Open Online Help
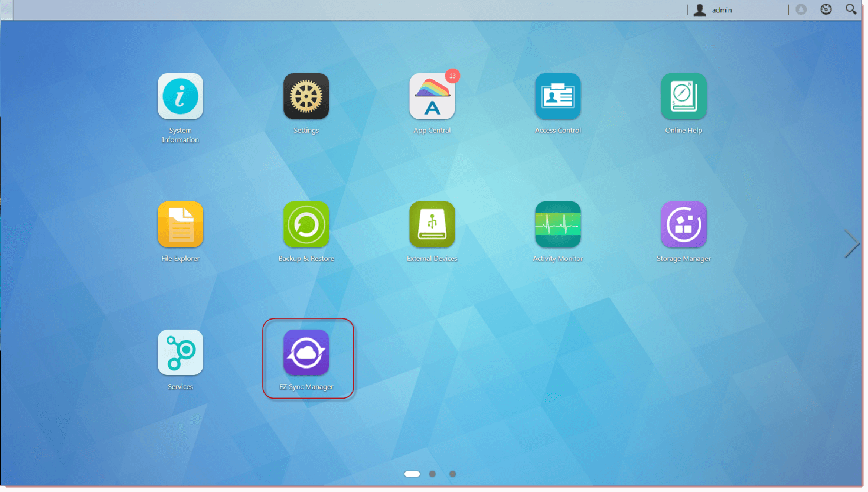 click(x=683, y=96)
